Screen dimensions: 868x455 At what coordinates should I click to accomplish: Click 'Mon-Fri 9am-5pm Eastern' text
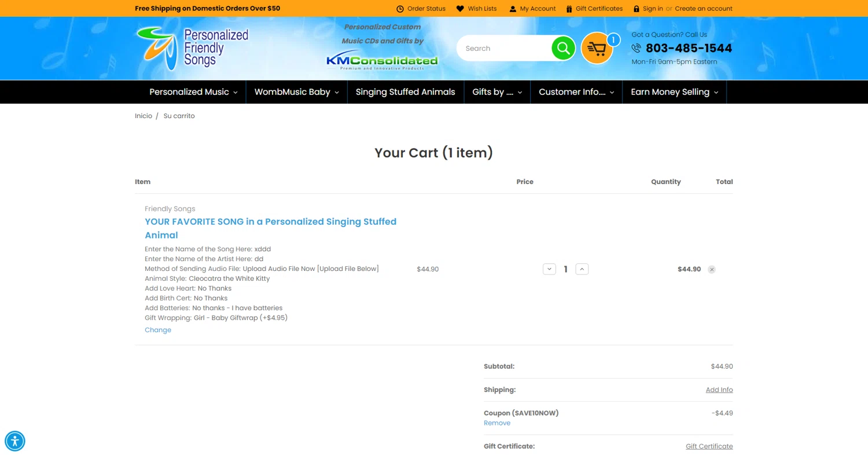pos(674,62)
